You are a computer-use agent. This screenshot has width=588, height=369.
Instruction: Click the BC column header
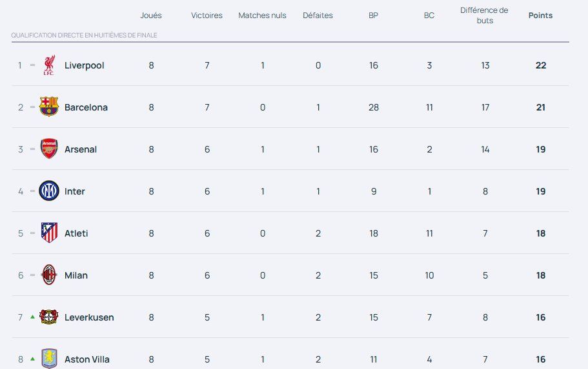(429, 16)
